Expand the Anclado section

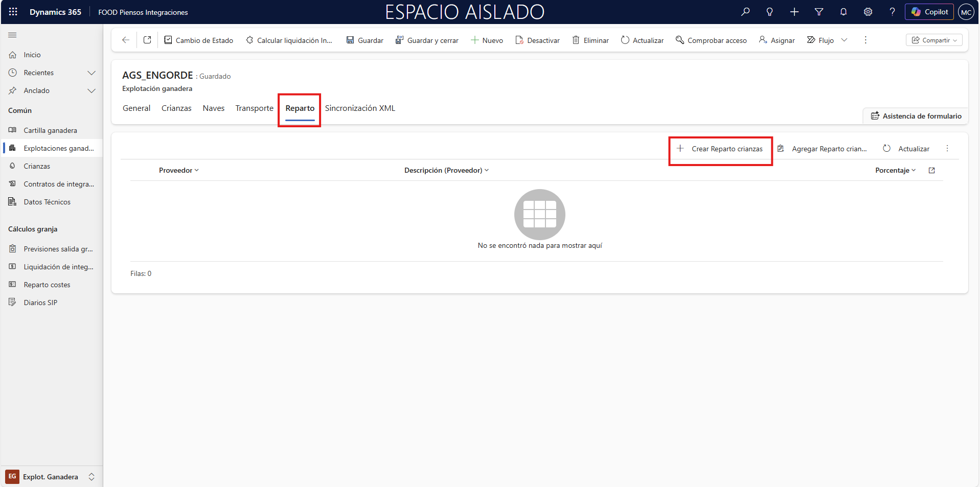coord(92,90)
